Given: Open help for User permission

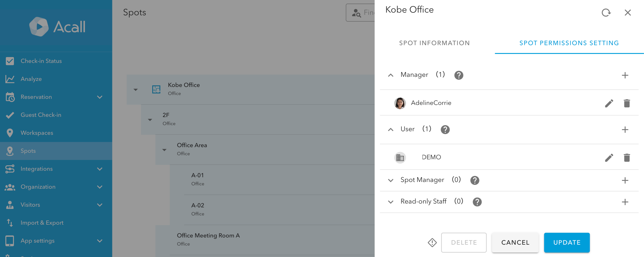Looking at the screenshot, I should point(445,129).
